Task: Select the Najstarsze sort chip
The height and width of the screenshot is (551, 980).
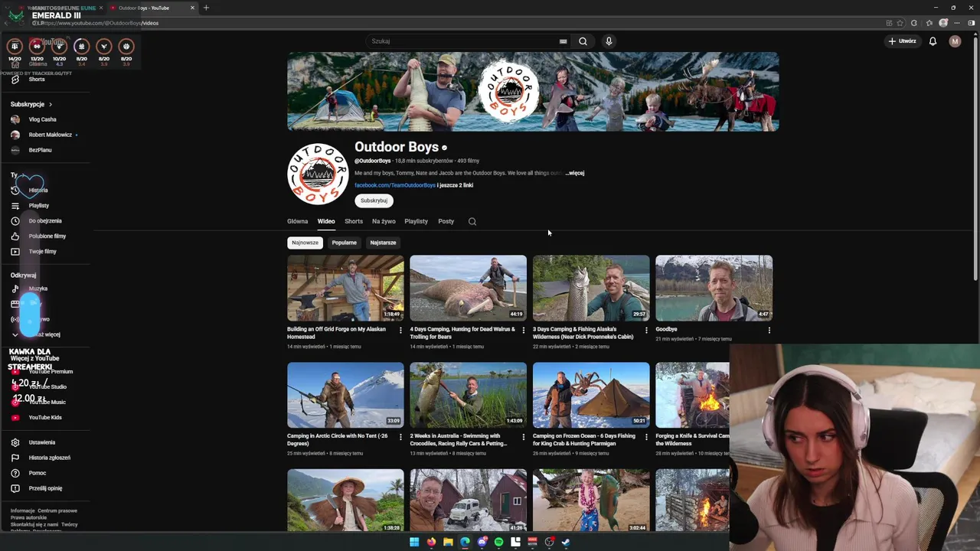Action: point(383,243)
